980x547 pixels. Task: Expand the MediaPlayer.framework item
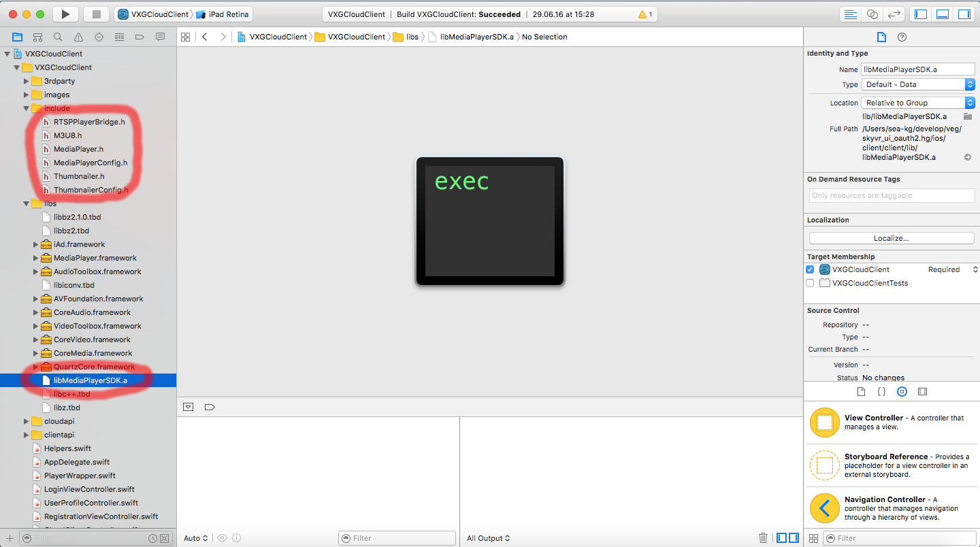click(36, 258)
